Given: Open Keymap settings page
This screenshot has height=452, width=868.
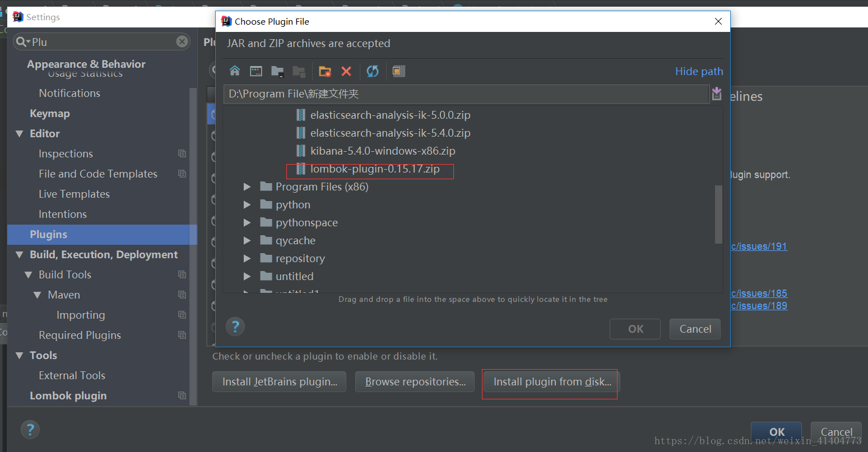Looking at the screenshot, I should (x=50, y=113).
